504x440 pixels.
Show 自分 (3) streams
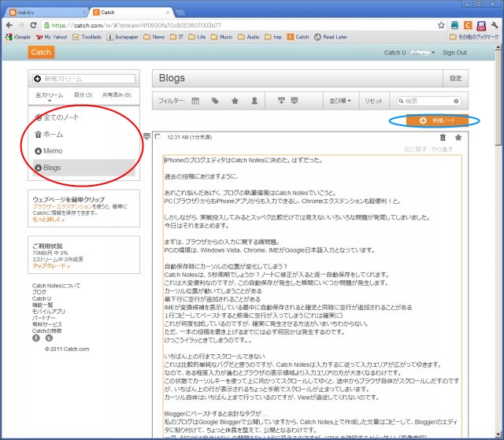coord(83,95)
